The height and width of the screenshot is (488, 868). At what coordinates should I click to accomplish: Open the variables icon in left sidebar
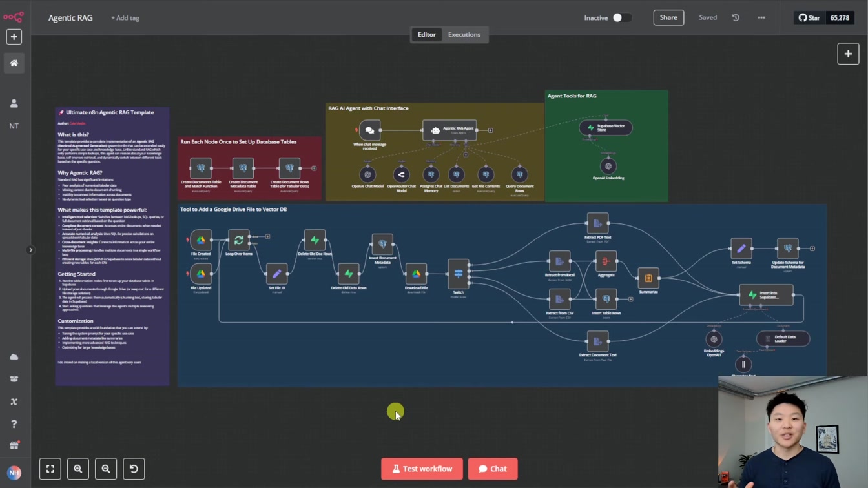pos(14,402)
